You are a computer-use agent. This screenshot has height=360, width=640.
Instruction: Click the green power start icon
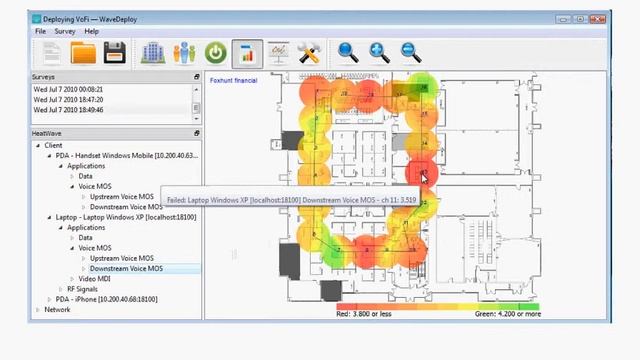(x=216, y=53)
